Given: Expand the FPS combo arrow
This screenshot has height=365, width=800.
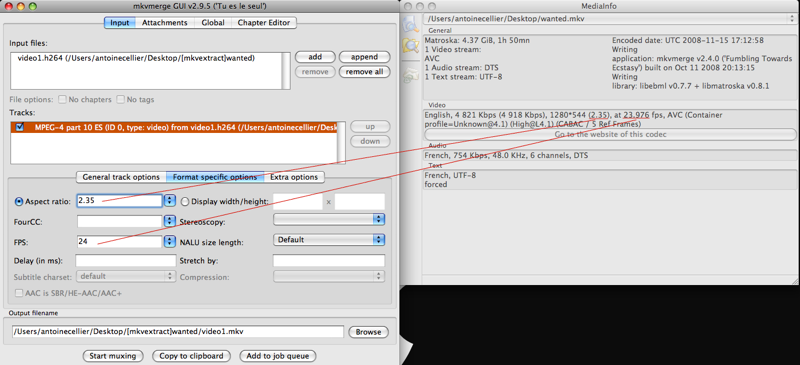Looking at the screenshot, I should click(x=170, y=241).
